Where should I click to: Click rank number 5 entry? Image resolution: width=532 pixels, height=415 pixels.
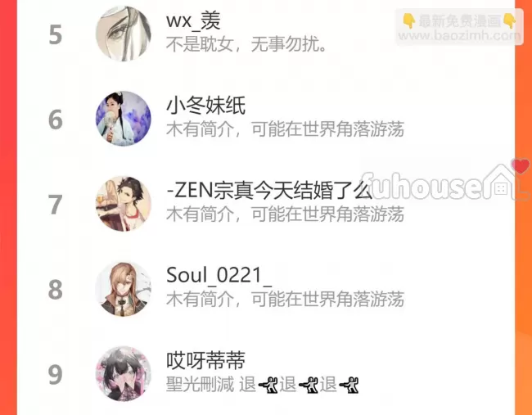point(56,34)
